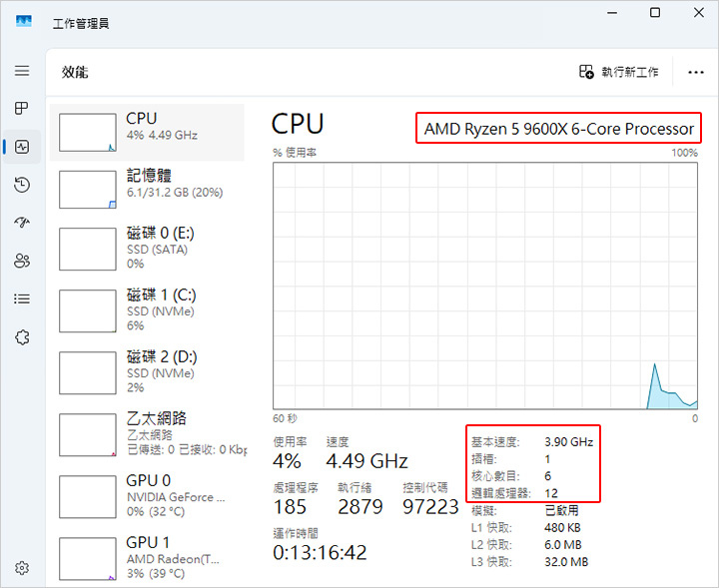
Task: Click the 4% usage value
Action: pyautogui.click(x=287, y=461)
